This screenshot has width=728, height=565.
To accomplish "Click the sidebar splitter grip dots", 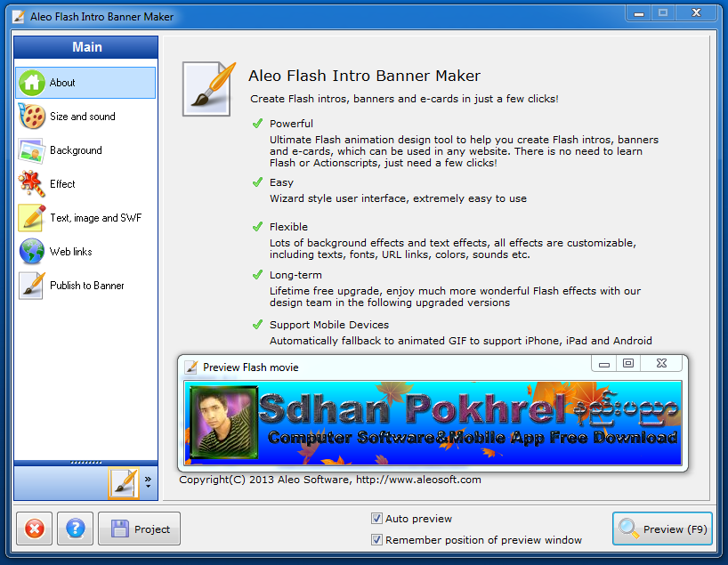I will point(86,463).
